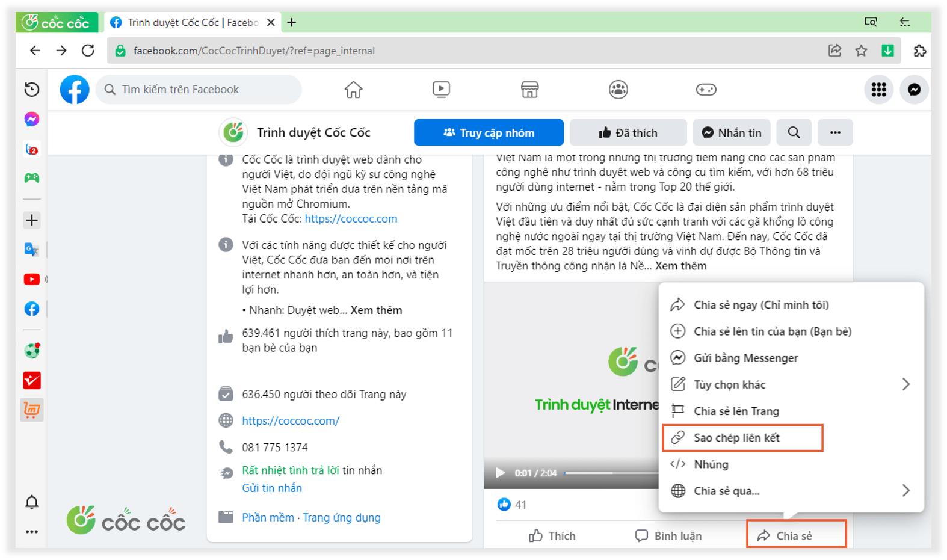Open browser extensions puzzle icon
947x560 pixels.
pos(919,51)
